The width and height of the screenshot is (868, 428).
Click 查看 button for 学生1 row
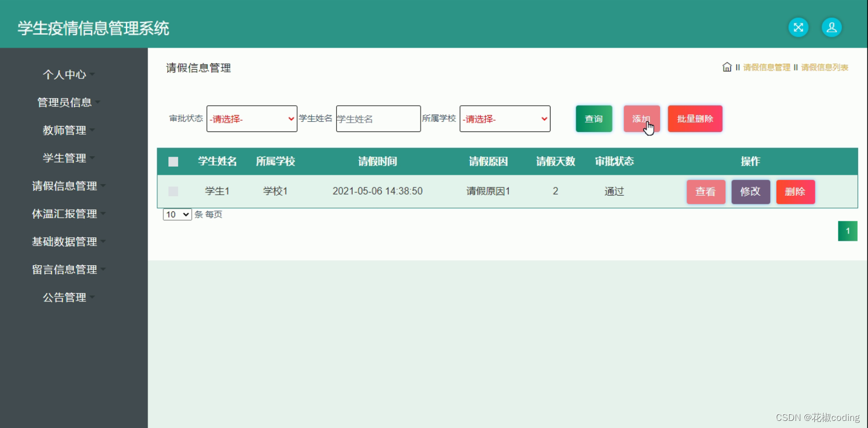coord(706,192)
